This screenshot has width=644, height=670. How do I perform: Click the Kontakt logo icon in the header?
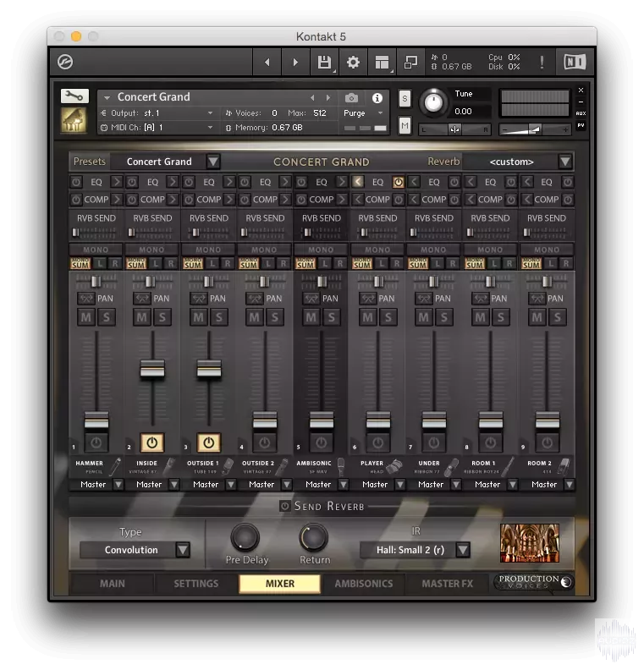coord(65,62)
